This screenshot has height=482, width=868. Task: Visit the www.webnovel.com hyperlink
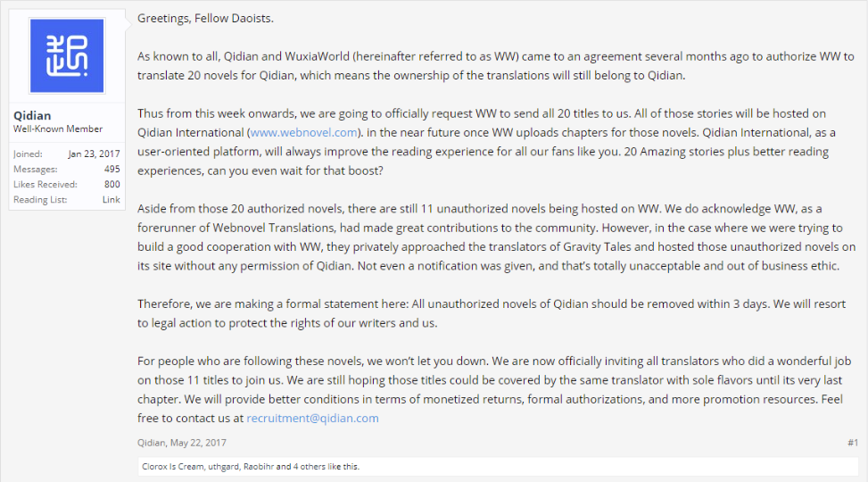304,132
